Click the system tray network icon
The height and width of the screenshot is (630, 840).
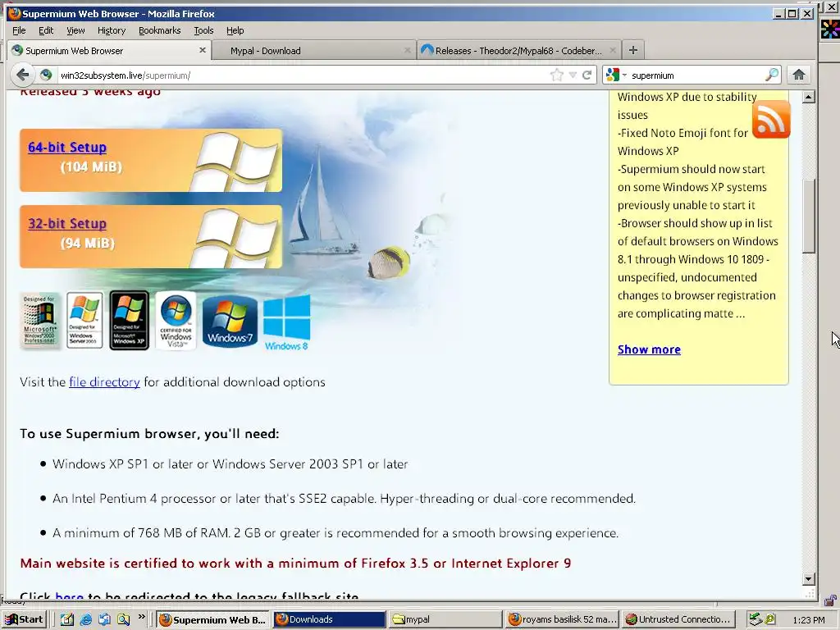pyautogui.click(x=756, y=619)
